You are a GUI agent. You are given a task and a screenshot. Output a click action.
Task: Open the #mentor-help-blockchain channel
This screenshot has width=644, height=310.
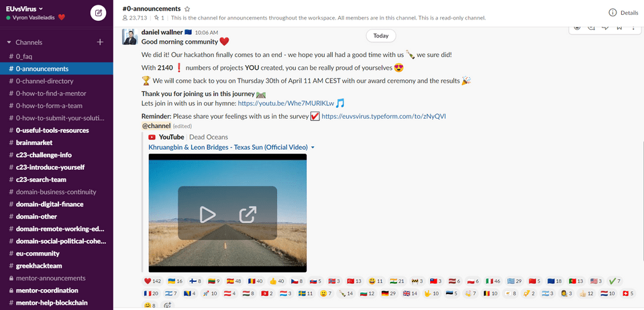(56, 303)
